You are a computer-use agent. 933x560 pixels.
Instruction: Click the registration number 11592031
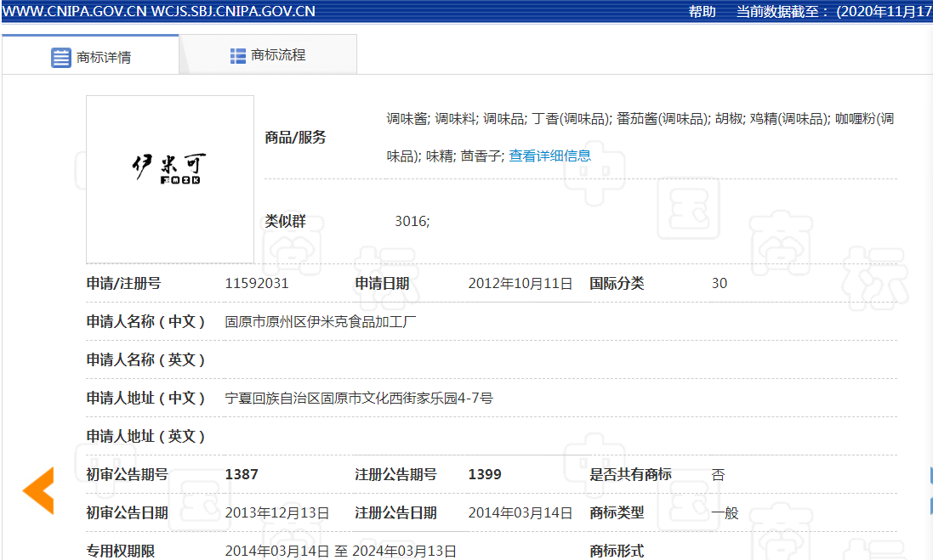point(257,284)
